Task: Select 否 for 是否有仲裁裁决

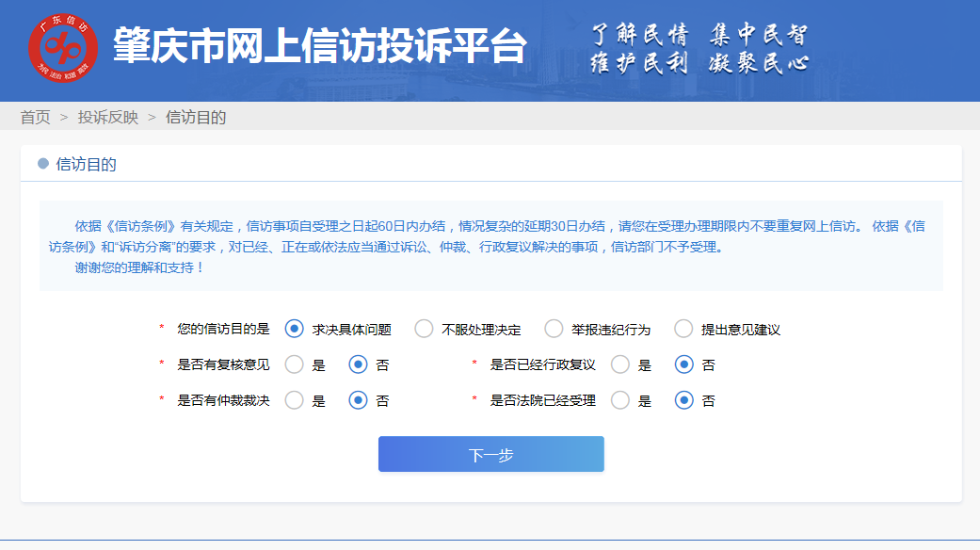Action: coord(357,399)
